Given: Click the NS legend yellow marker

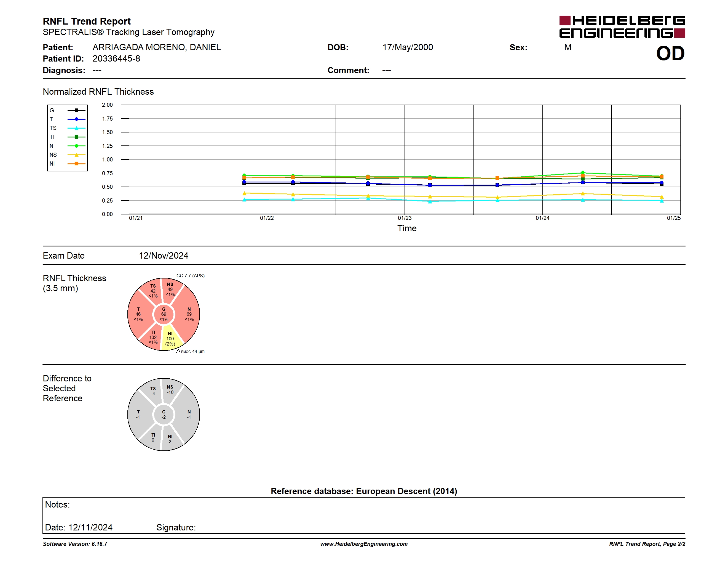Looking at the screenshot, I should coord(76,155).
